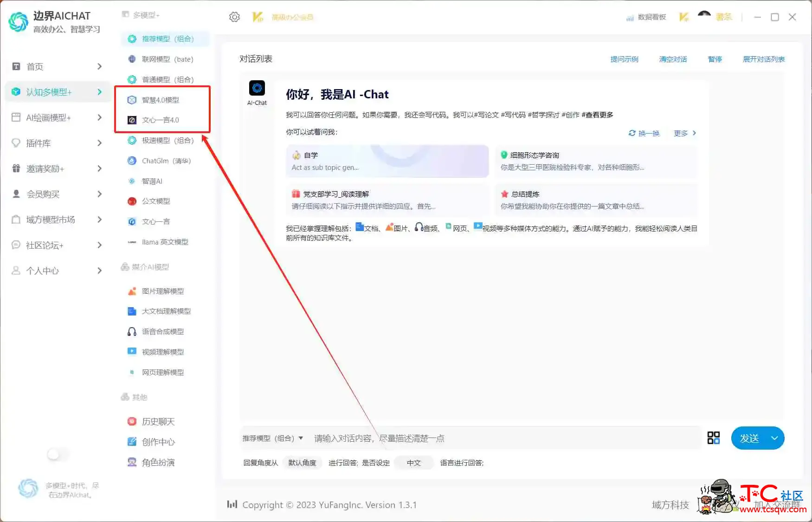Open the QR grid icon beside the input
This screenshot has height=522, width=812.
tap(713, 438)
